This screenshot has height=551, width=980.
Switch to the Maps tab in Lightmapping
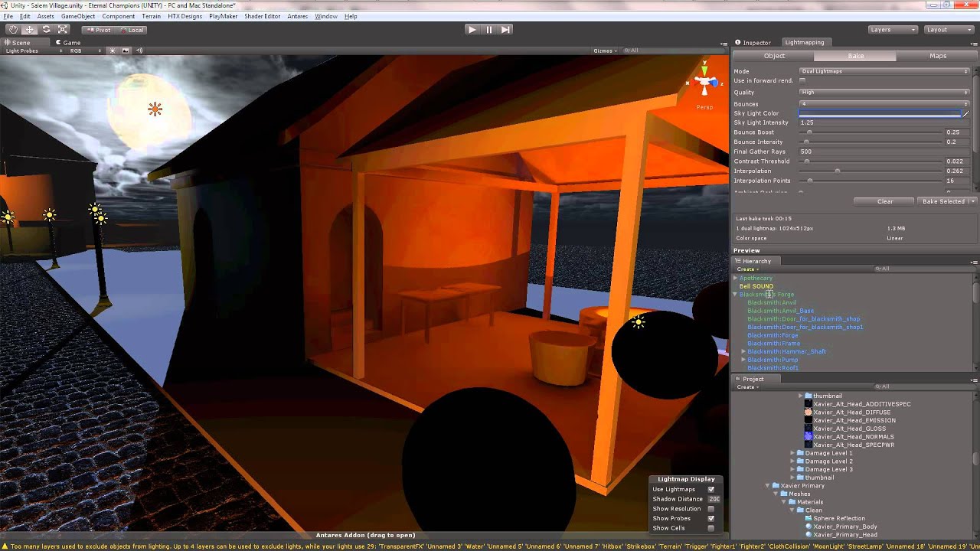(x=936, y=55)
